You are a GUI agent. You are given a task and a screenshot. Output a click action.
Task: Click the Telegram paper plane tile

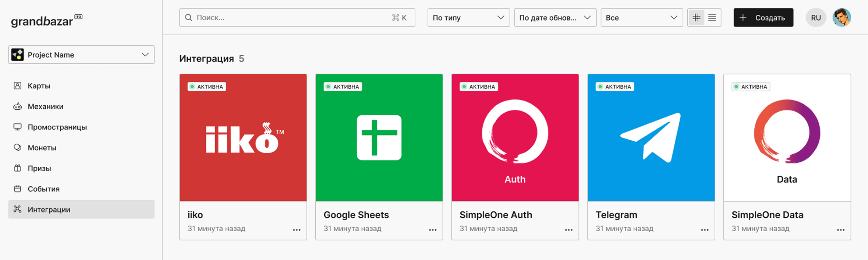[651, 138]
